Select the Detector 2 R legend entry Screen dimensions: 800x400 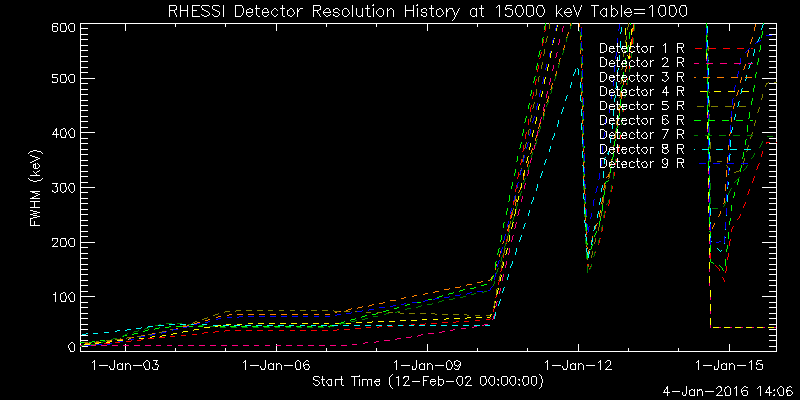[x=641, y=62]
